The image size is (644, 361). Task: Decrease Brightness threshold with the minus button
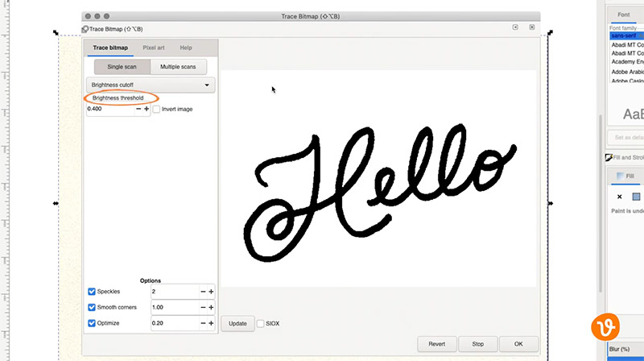138,109
